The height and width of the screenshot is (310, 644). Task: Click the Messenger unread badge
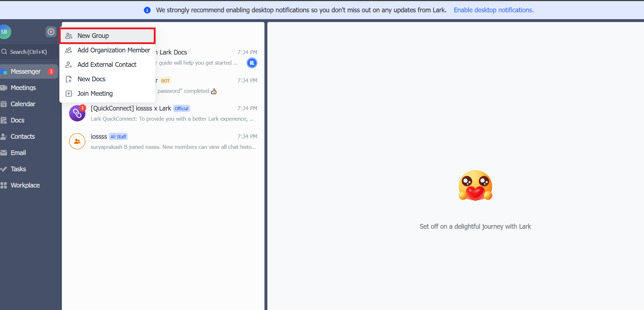point(51,72)
